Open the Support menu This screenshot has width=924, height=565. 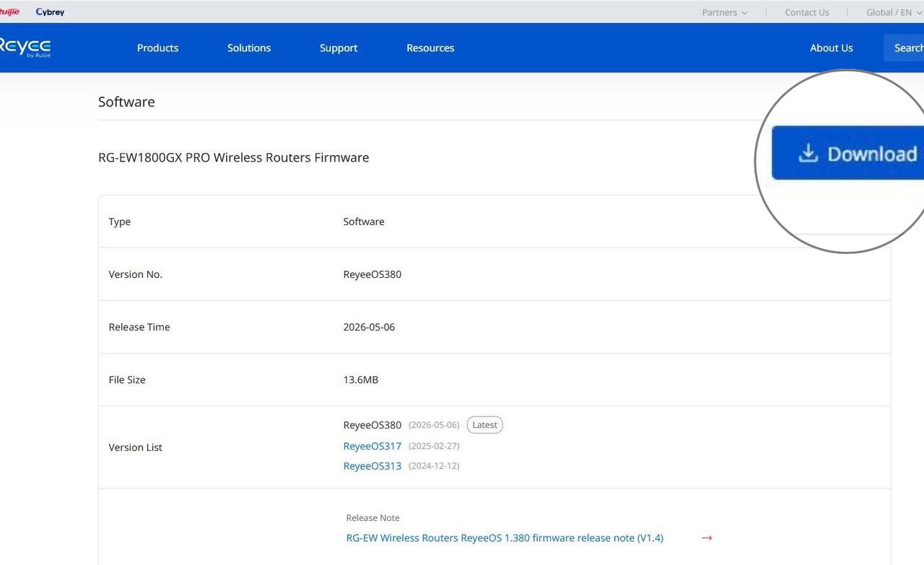click(339, 48)
